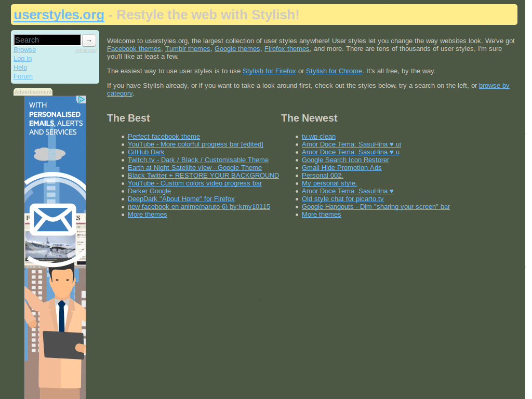
Task: Open YouTube More colorful progress bar style
Action: pyautogui.click(x=195, y=144)
